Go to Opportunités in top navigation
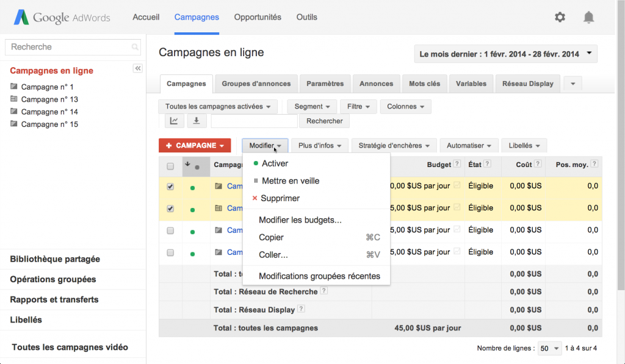This screenshot has height=364, width=625. point(258,17)
